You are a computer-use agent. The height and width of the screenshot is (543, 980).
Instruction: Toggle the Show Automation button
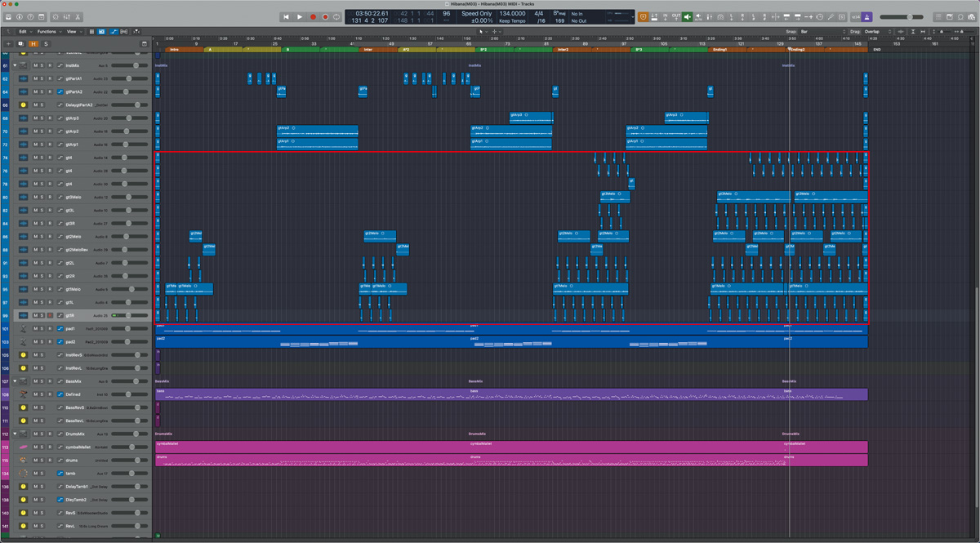[x=114, y=32]
